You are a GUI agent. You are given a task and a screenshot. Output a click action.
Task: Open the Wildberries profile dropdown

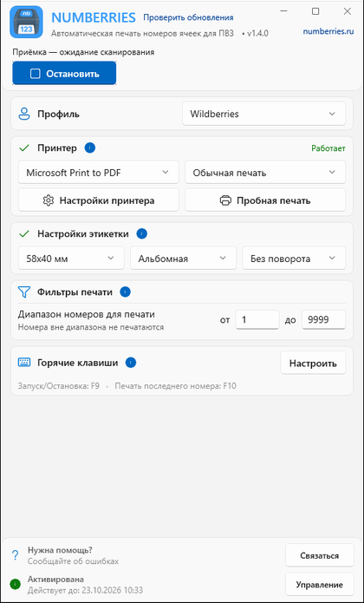tap(263, 114)
